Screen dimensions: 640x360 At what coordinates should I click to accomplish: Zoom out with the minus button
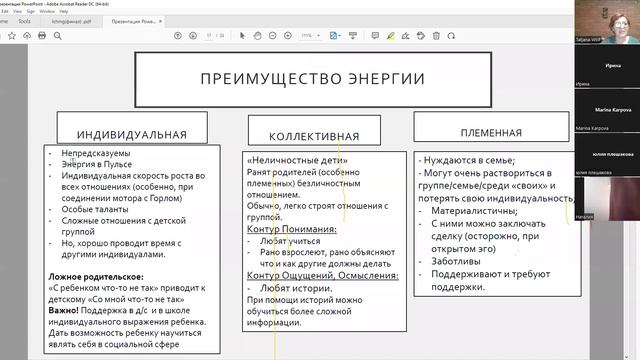273,36
